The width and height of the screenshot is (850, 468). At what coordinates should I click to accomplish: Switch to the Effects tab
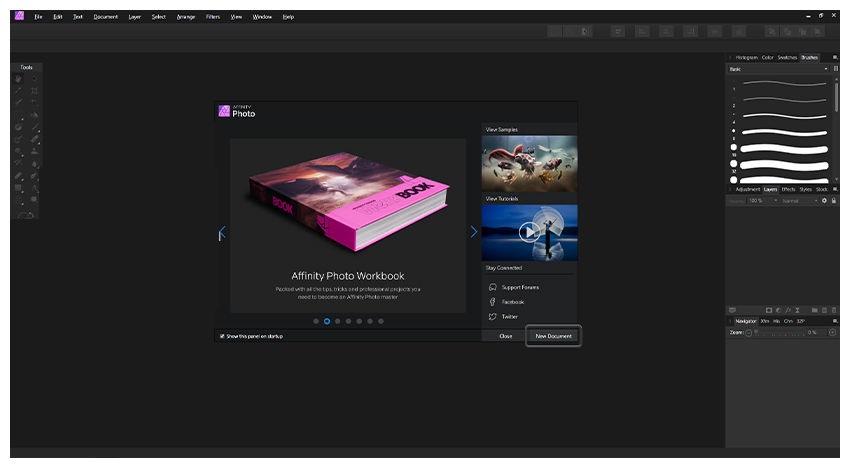pyautogui.click(x=788, y=189)
